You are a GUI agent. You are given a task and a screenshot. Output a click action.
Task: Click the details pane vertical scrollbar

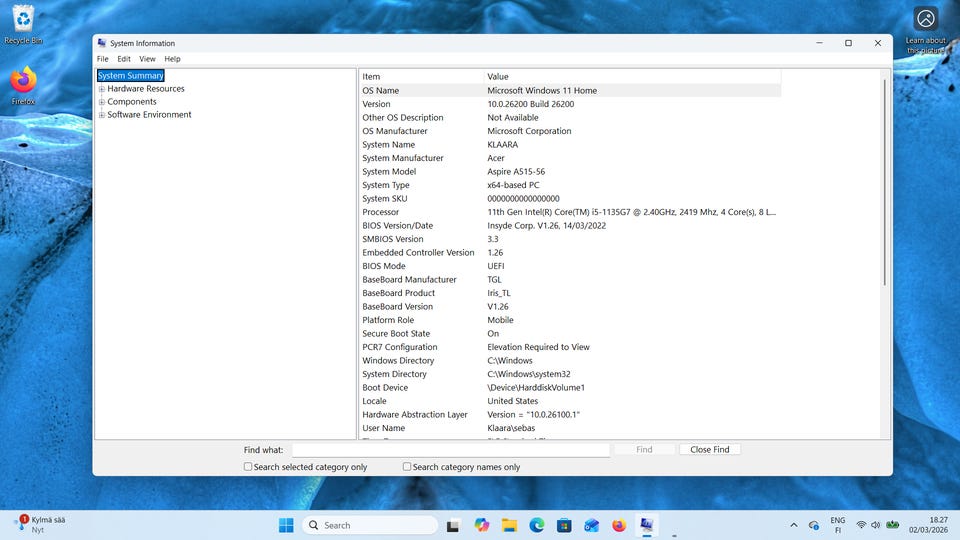(885, 182)
